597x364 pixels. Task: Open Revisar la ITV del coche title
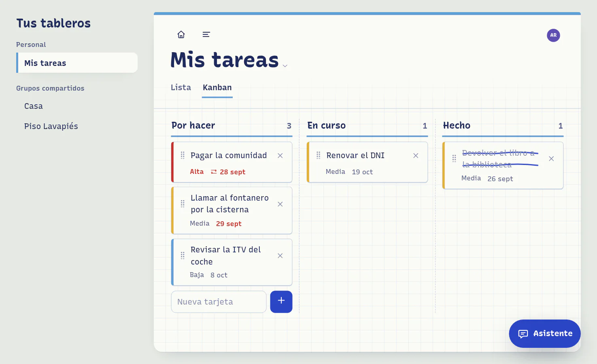(x=226, y=256)
